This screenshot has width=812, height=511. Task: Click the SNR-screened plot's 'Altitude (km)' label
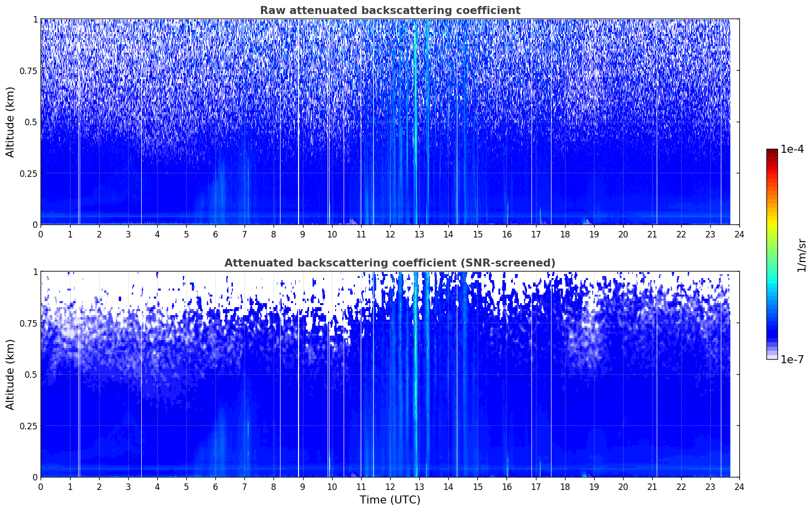[x=11, y=374]
